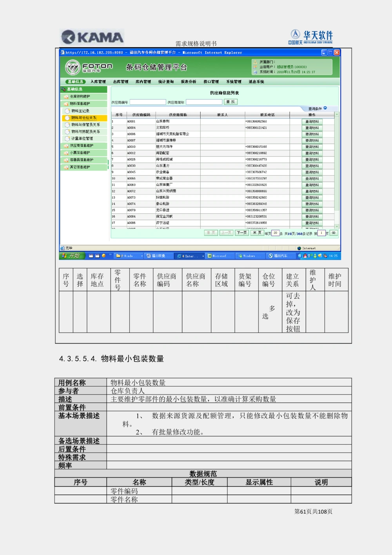Select the 物料与保管员关系 tree item
This screenshot has height=555, width=392.
coord(85,125)
